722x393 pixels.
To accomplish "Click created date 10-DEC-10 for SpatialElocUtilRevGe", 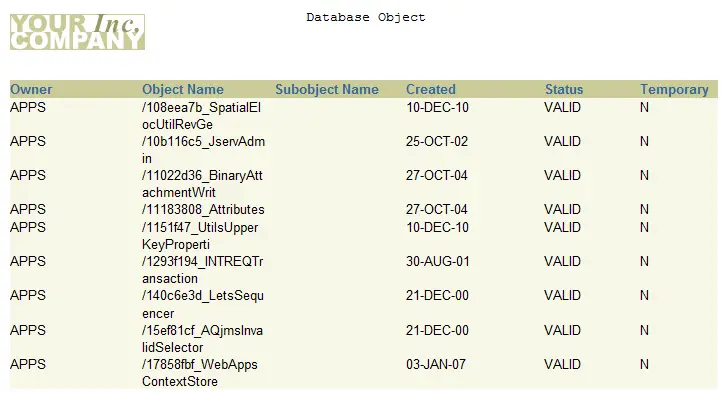I will 437,107.
